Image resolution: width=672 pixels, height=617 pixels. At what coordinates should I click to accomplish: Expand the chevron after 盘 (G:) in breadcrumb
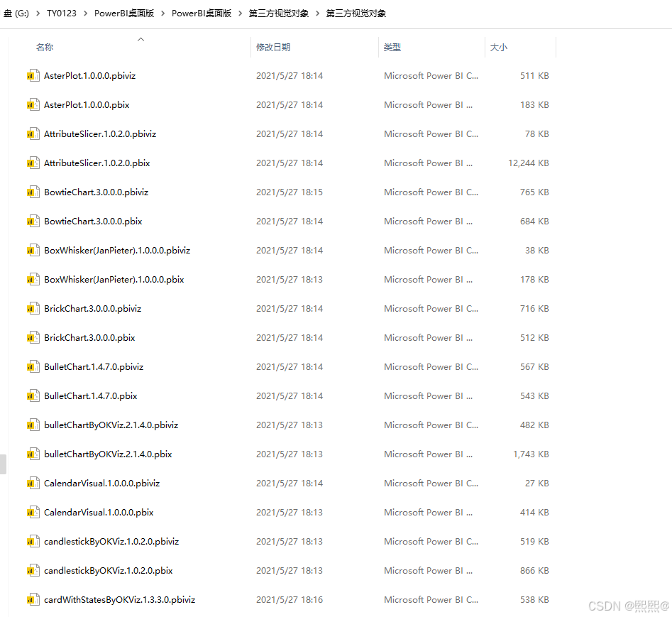pyautogui.click(x=38, y=13)
